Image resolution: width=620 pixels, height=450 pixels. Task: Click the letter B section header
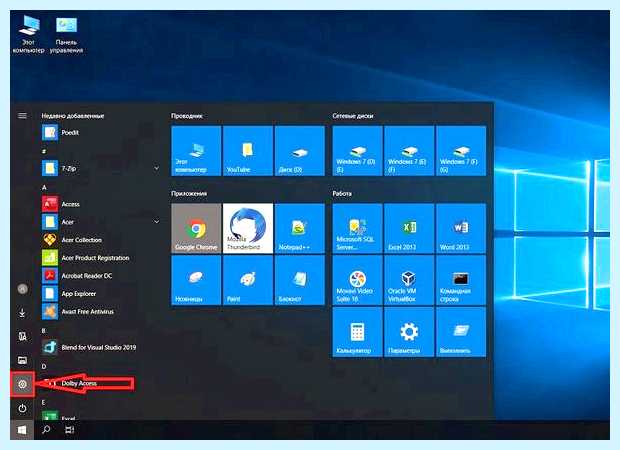point(44,330)
